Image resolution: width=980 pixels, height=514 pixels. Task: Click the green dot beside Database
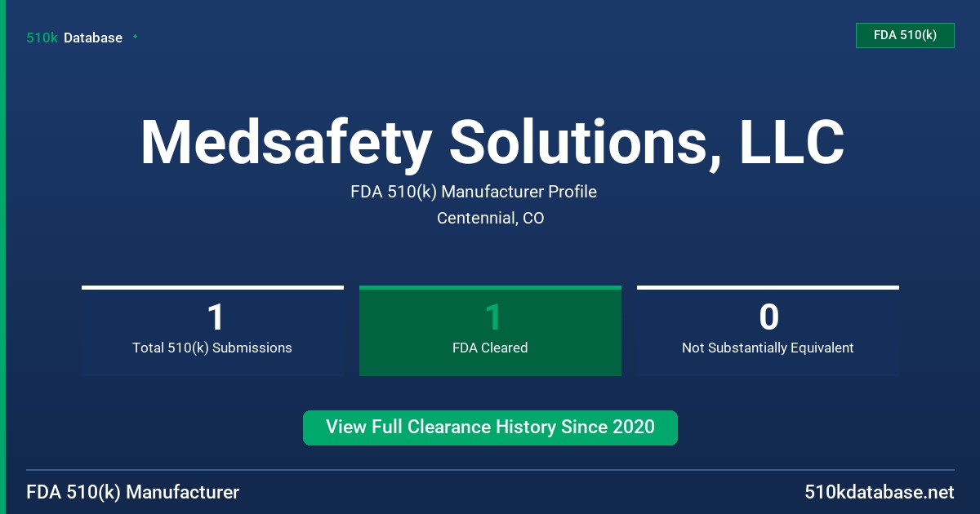click(135, 37)
